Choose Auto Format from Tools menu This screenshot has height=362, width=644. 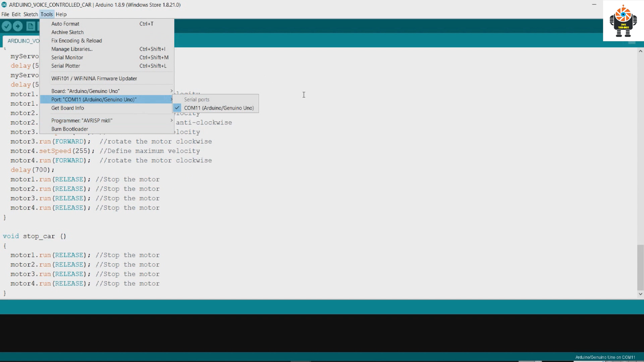tap(107, 24)
